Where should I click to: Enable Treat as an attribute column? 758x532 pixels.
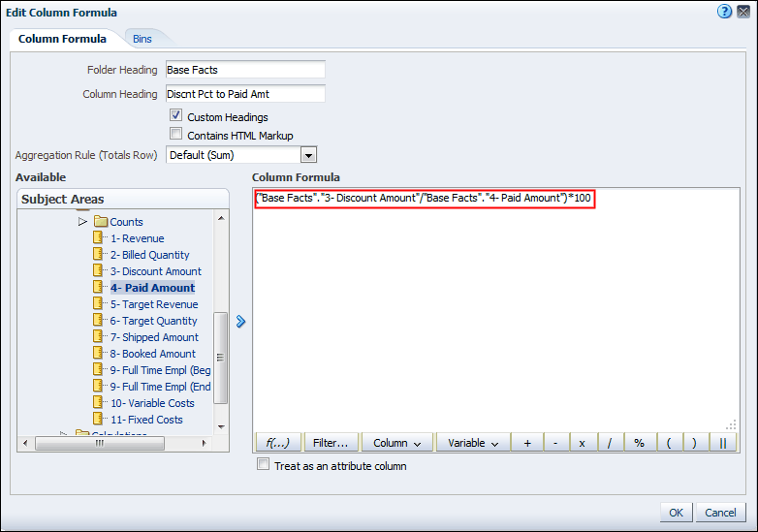pyautogui.click(x=263, y=464)
